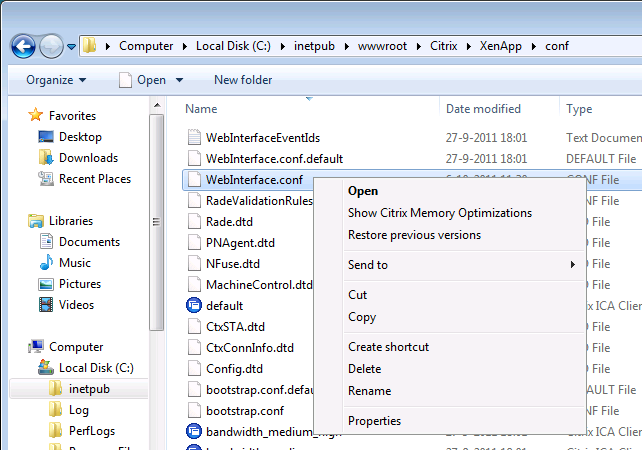Select CtxSTA.dtd file icon
The image size is (642, 450).
194,326
